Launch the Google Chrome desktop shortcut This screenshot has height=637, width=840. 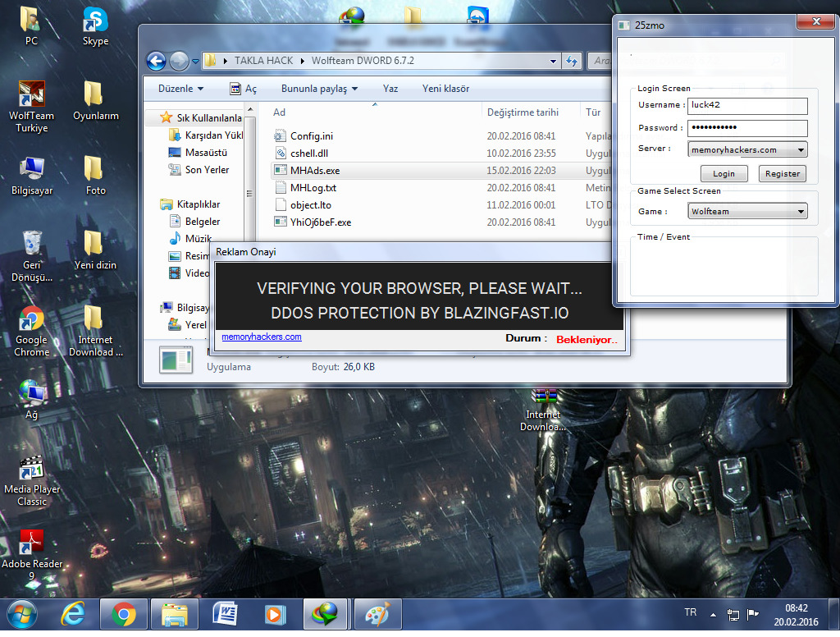tap(32, 331)
